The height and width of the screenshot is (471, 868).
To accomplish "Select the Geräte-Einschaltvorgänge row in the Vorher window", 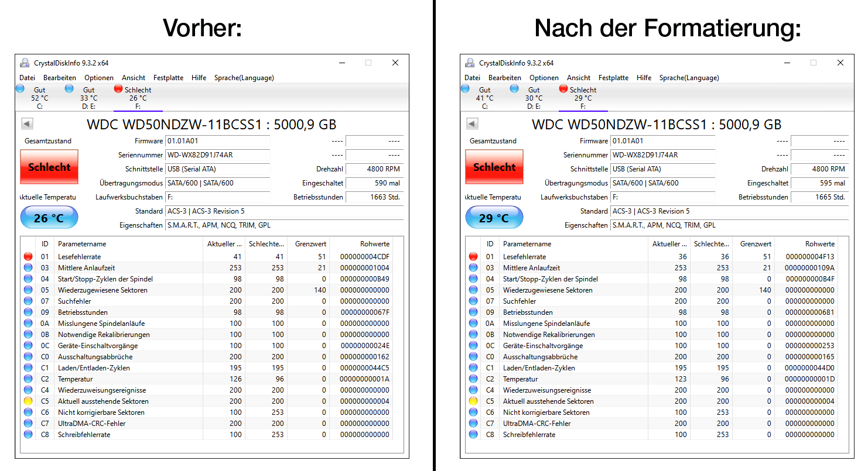I will 206,345.
